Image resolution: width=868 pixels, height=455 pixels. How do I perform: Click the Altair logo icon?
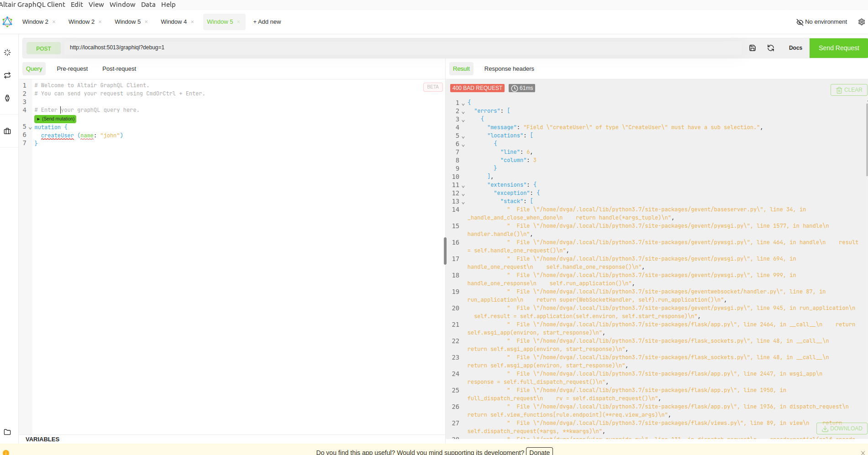pos(7,22)
